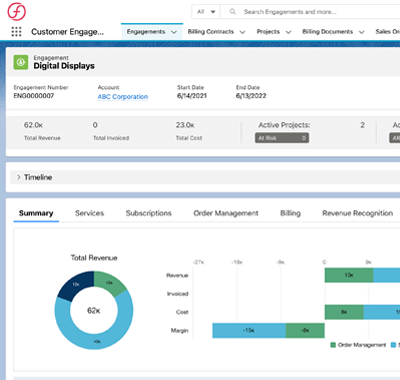The height and width of the screenshot is (380, 400).
Task: Click the FinancialForce logo icon
Action: pyautogui.click(x=17, y=11)
